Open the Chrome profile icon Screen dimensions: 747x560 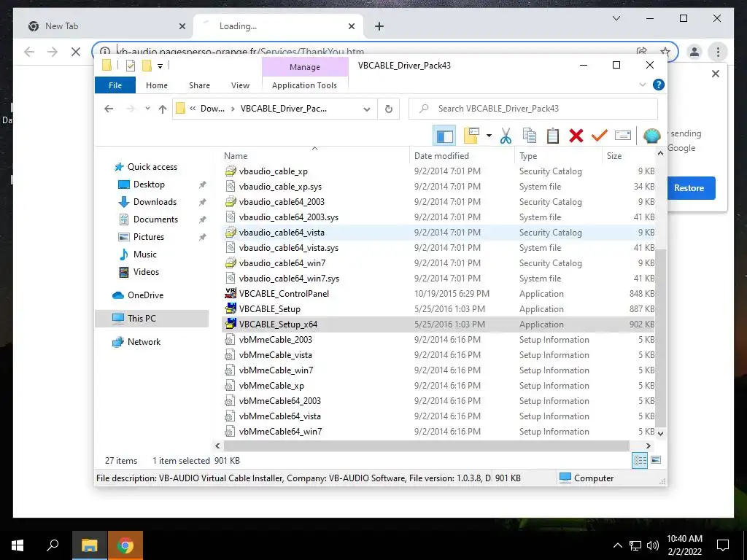pos(694,52)
